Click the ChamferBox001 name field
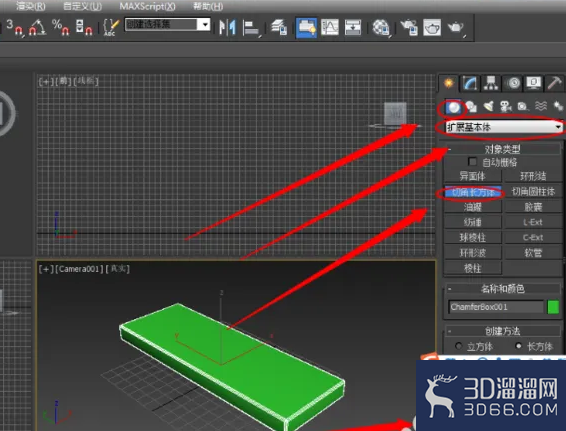566x431 pixels. coord(496,307)
